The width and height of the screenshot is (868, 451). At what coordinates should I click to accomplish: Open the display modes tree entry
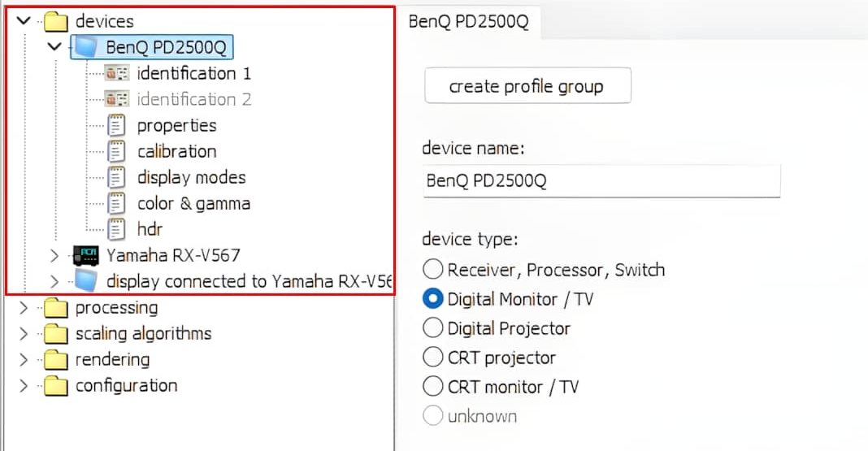pos(191,177)
